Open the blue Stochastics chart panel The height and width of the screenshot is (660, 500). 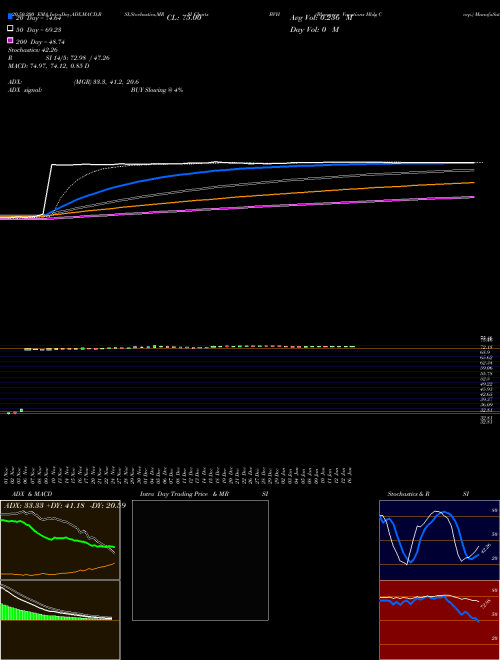[439, 540]
